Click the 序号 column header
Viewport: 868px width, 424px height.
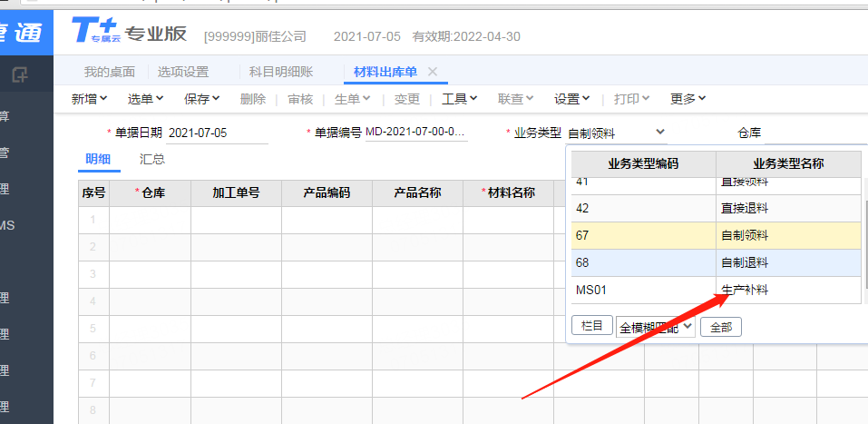pyautogui.click(x=93, y=192)
